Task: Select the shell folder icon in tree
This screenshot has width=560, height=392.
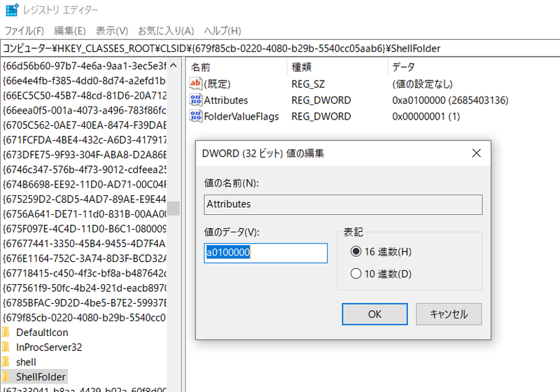Action: [6, 362]
